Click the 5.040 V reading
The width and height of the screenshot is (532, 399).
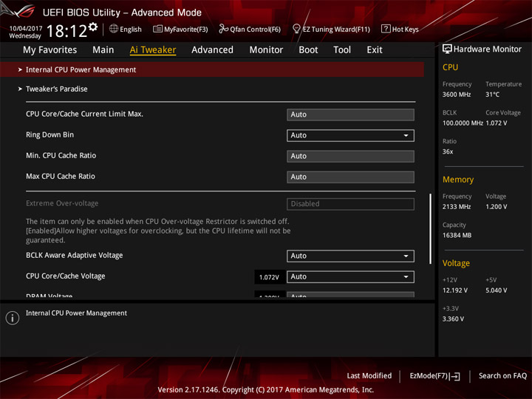coord(496,290)
